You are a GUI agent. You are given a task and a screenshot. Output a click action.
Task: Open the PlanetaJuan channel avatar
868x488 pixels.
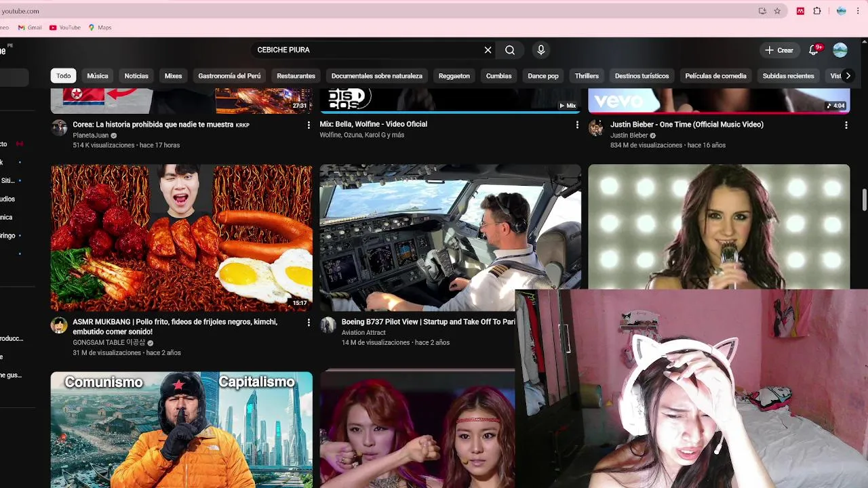click(59, 127)
